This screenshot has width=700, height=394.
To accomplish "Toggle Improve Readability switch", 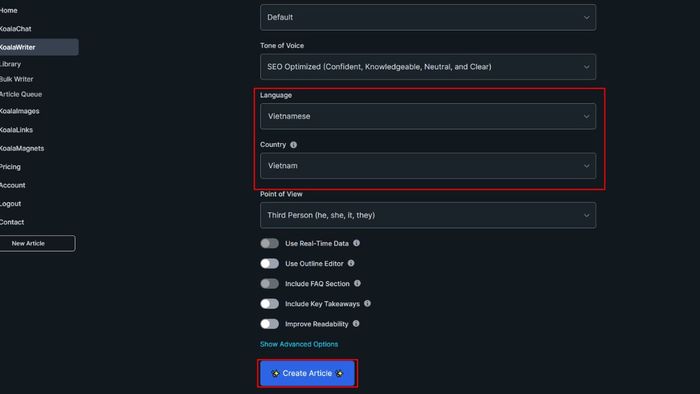I will pyautogui.click(x=270, y=323).
